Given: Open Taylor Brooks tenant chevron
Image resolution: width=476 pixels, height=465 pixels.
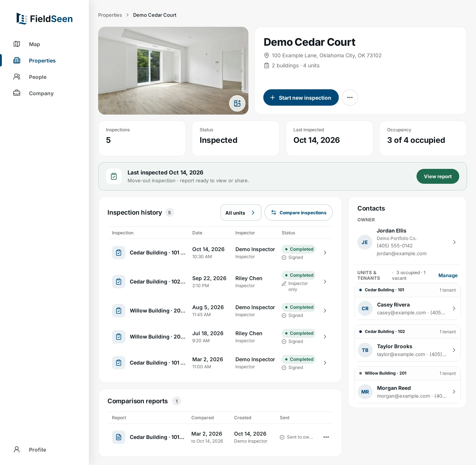Looking at the screenshot, I should click(454, 350).
